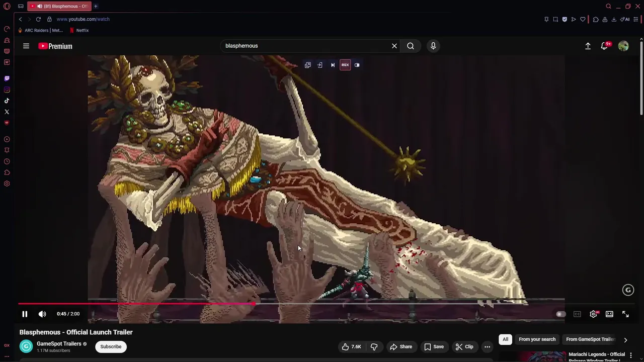Screen dimensions: 644x362
Task: Open the YouTube hamburger guide menu
Action: coord(26,46)
